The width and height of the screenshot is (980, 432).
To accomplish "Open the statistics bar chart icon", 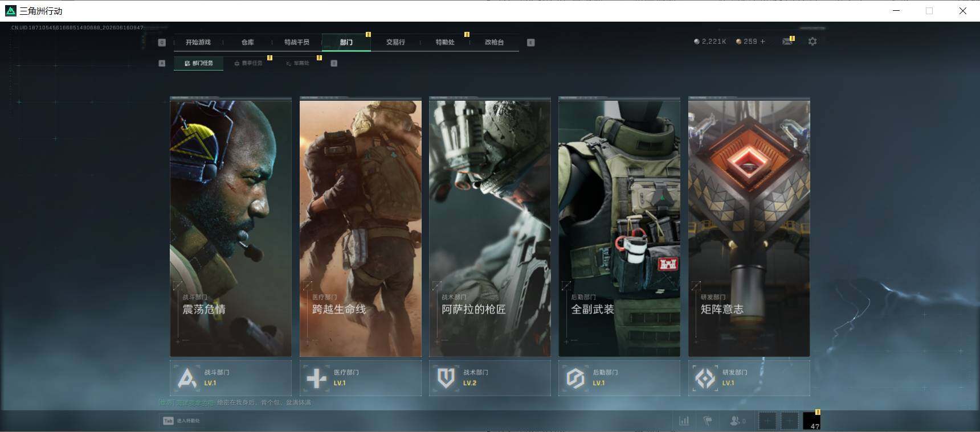I will tap(684, 421).
